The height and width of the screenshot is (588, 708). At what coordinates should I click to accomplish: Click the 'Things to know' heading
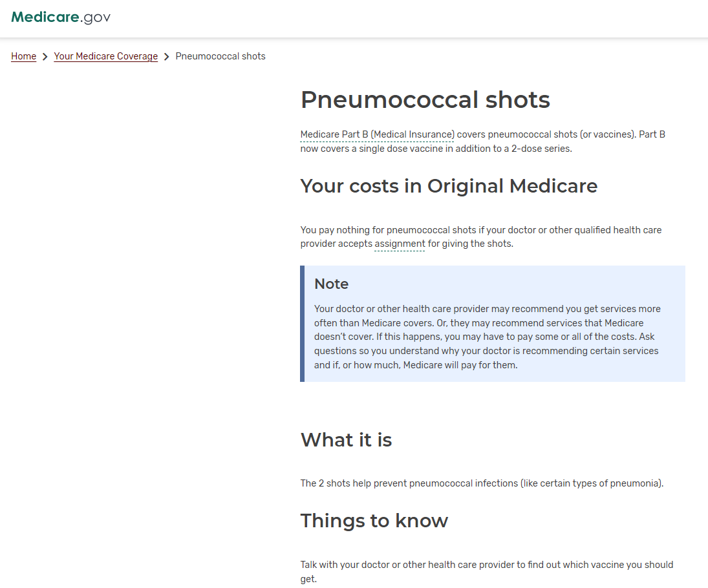(x=374, y=521)
